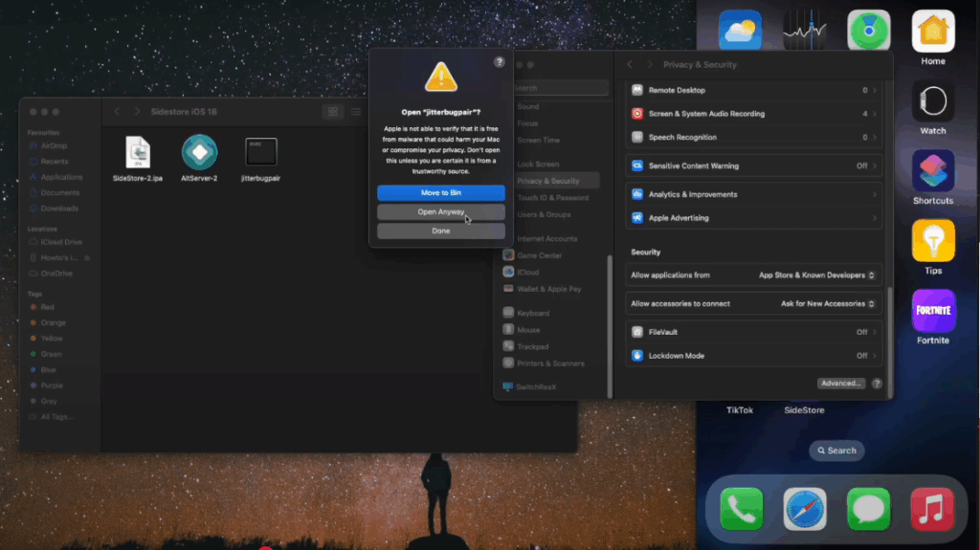Open Lockdown Mode settings row

(x=754, y=356)
